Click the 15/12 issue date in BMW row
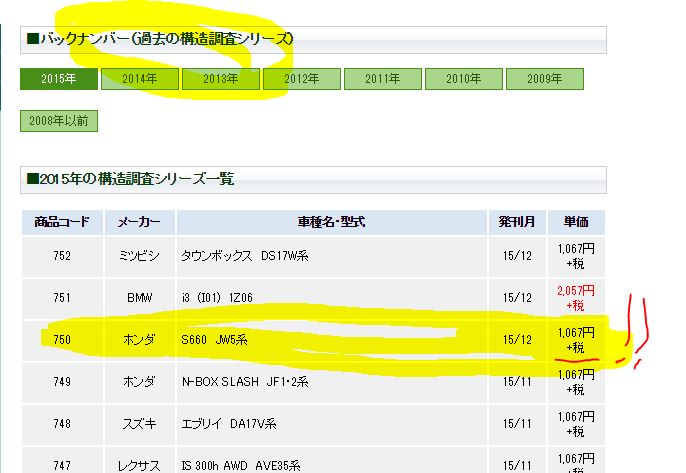The width and height of the screenshot is (686, 473). (517, 298)
